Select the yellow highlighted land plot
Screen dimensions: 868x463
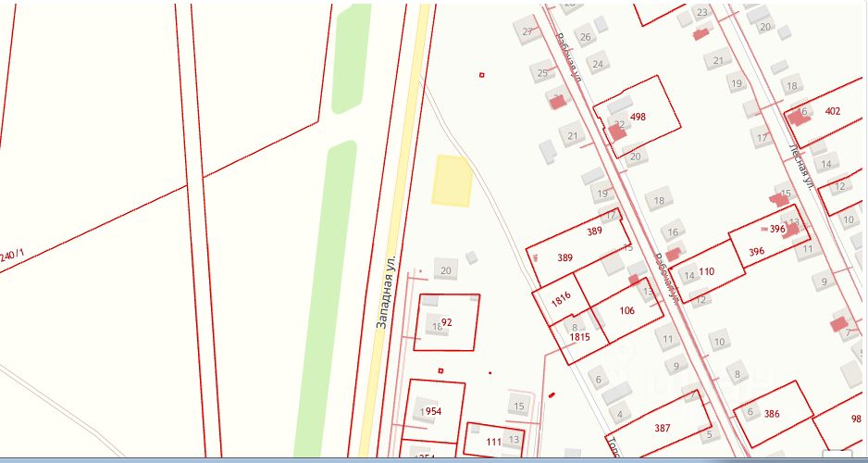coord(452,181)
